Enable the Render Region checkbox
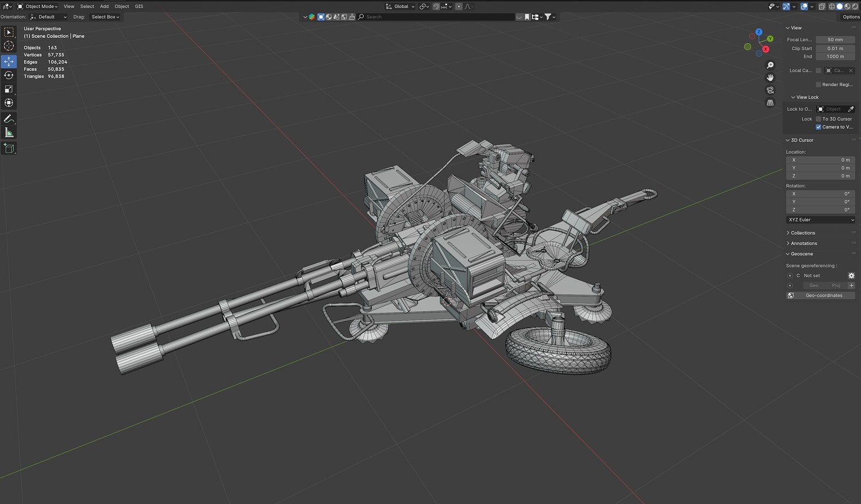This screenshot has width=861, height=504. [819, 84]
